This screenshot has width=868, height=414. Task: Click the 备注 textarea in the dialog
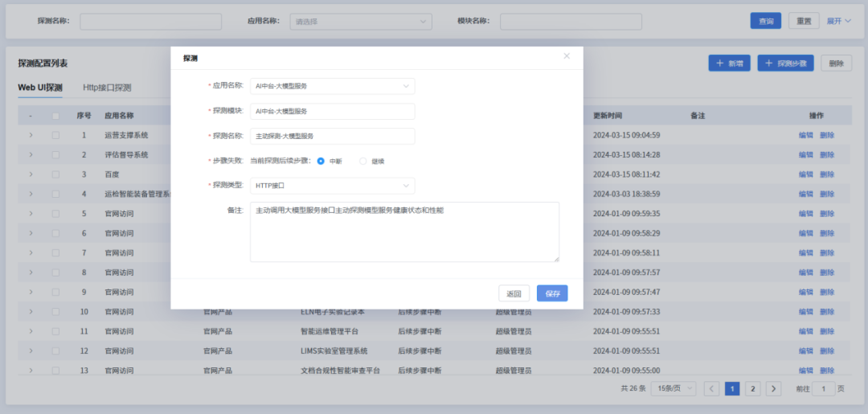404,232
